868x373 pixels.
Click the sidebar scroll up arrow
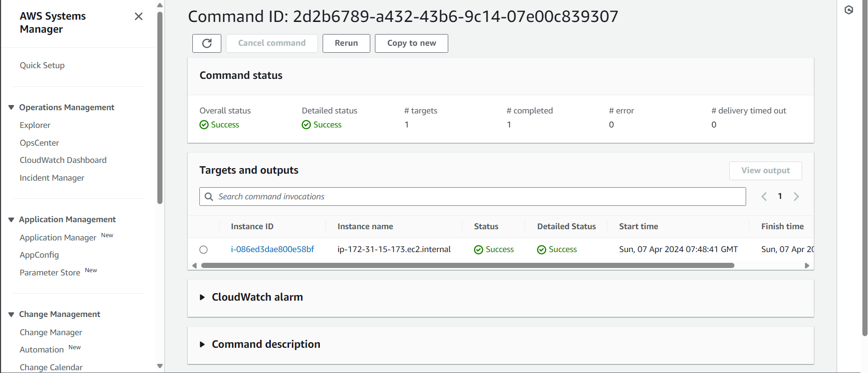pyautogui.click(x=160, y=5)
